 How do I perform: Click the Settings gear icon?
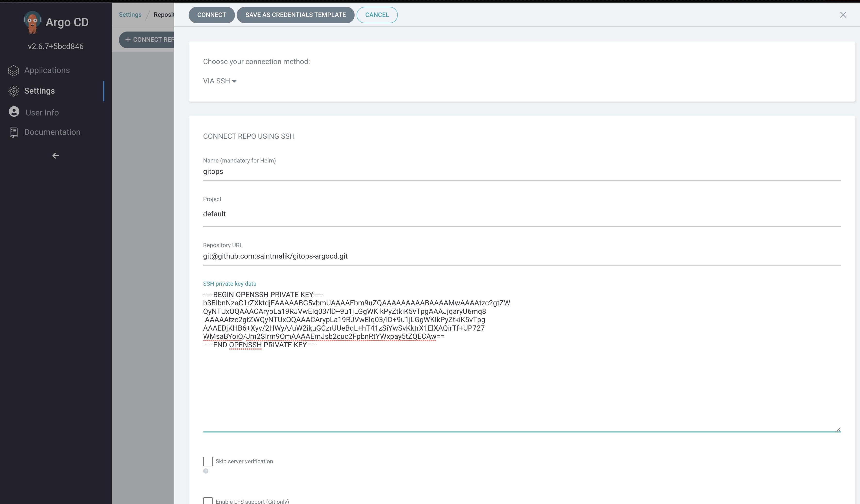[x=14, y=91]
